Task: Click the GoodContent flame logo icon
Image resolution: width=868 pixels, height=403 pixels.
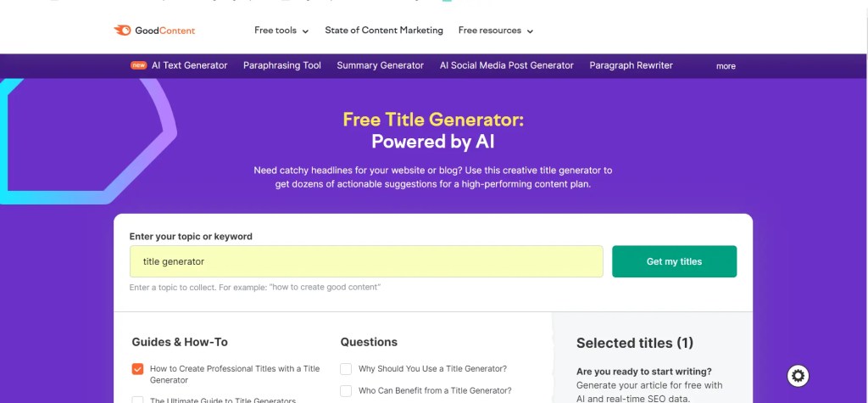Action: [122, 31]
